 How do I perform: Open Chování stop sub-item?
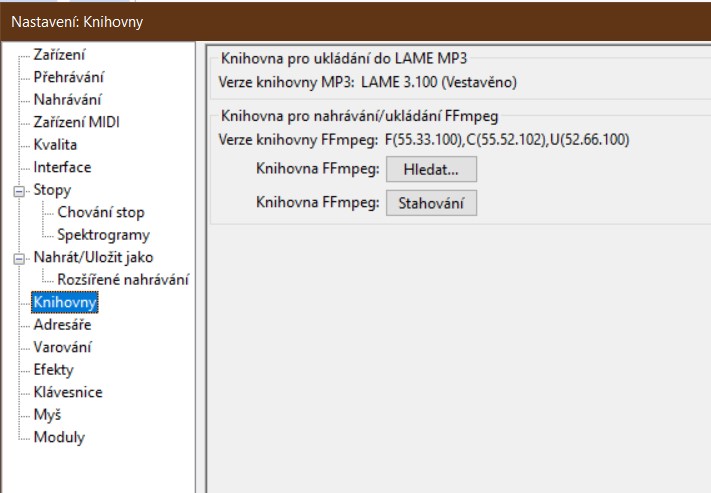click(x=101, y=212)
